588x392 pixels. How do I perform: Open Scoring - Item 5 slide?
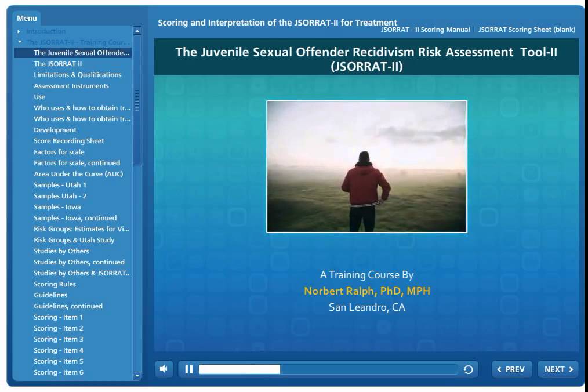(59, 361)
